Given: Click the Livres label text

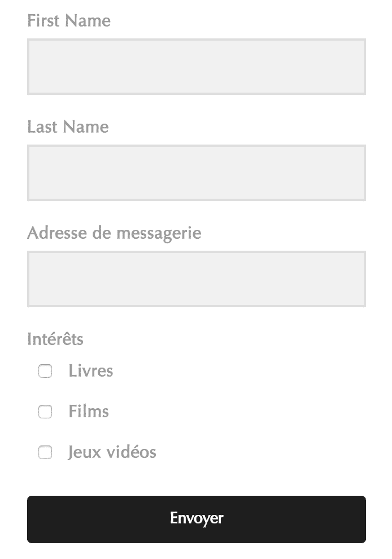Looking at the screenshot, I should 90,371.
